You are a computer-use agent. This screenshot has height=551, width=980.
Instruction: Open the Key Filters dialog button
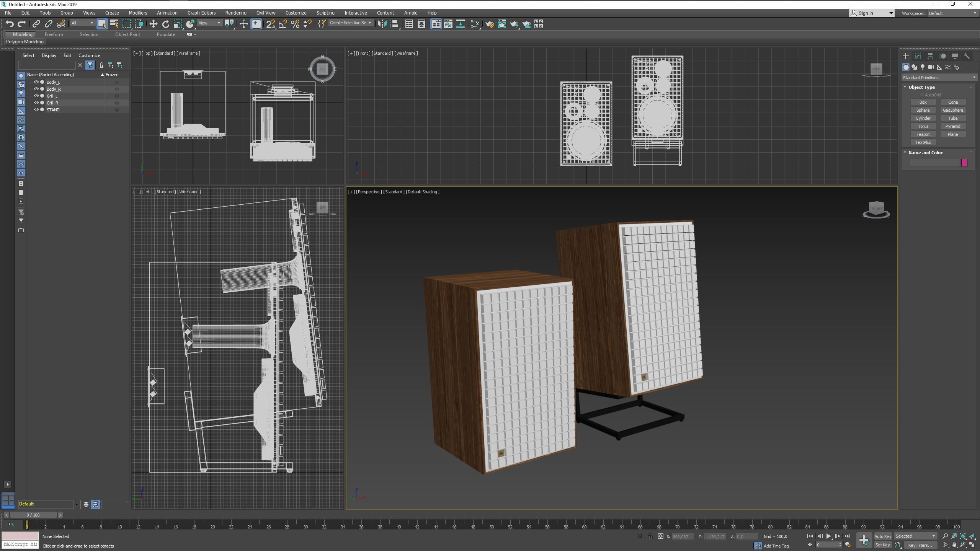(x=920, y=545)
